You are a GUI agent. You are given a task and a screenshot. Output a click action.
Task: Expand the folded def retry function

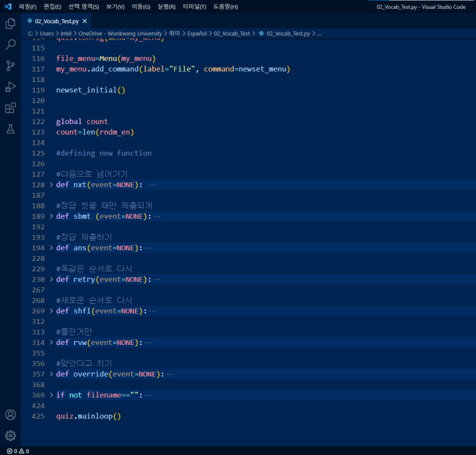coord(51,279)
